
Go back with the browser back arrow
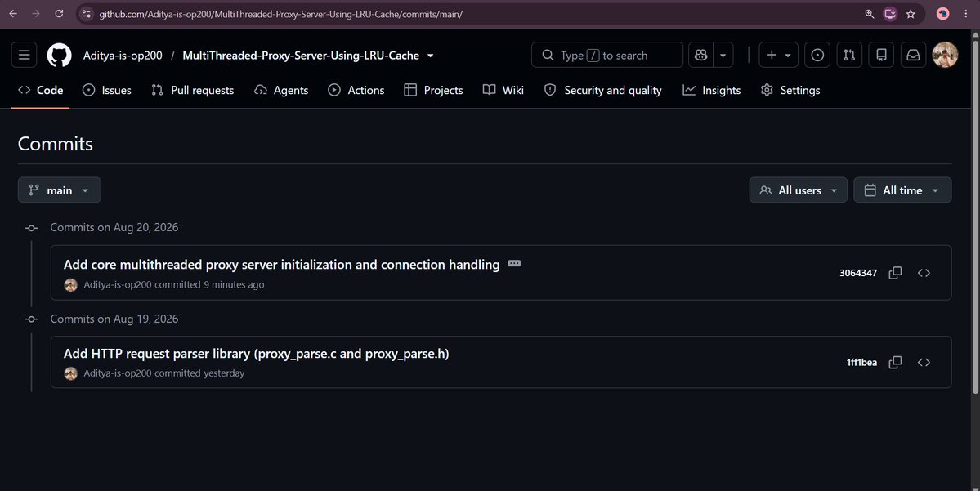13,14
